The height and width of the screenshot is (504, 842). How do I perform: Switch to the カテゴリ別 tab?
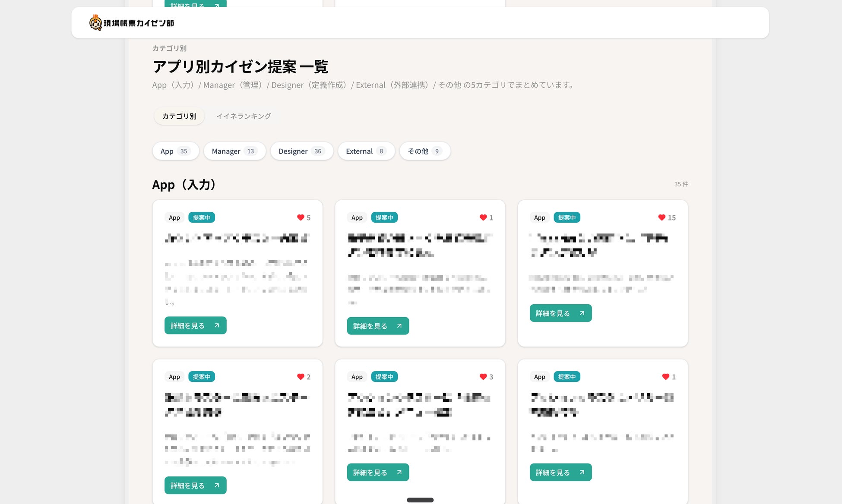179,116
